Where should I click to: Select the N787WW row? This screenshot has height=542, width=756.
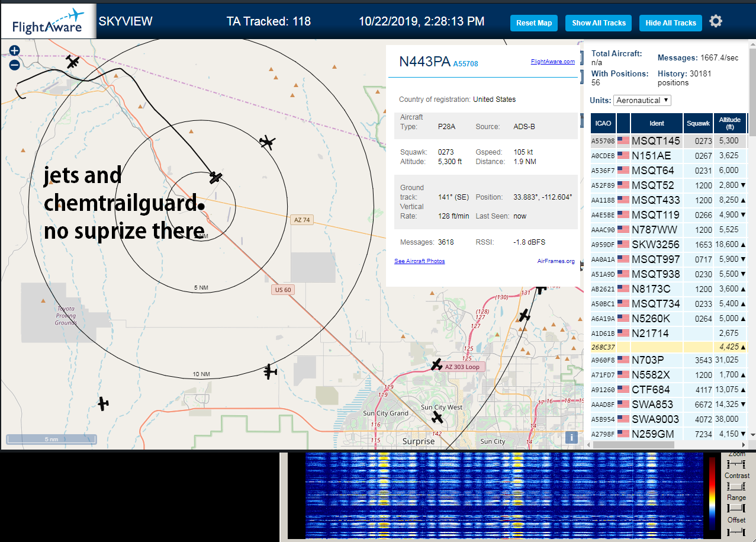pos(669,230)
